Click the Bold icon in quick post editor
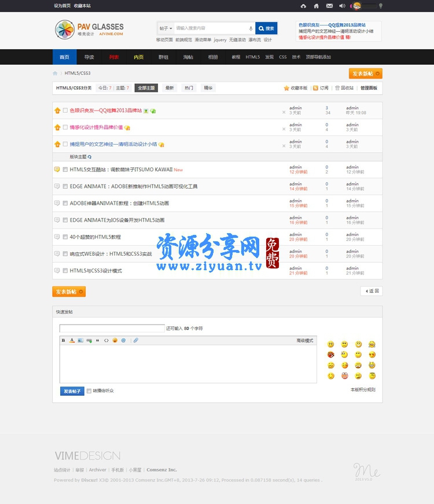Viewport: 434px width, 504px height. click(63, 340)
